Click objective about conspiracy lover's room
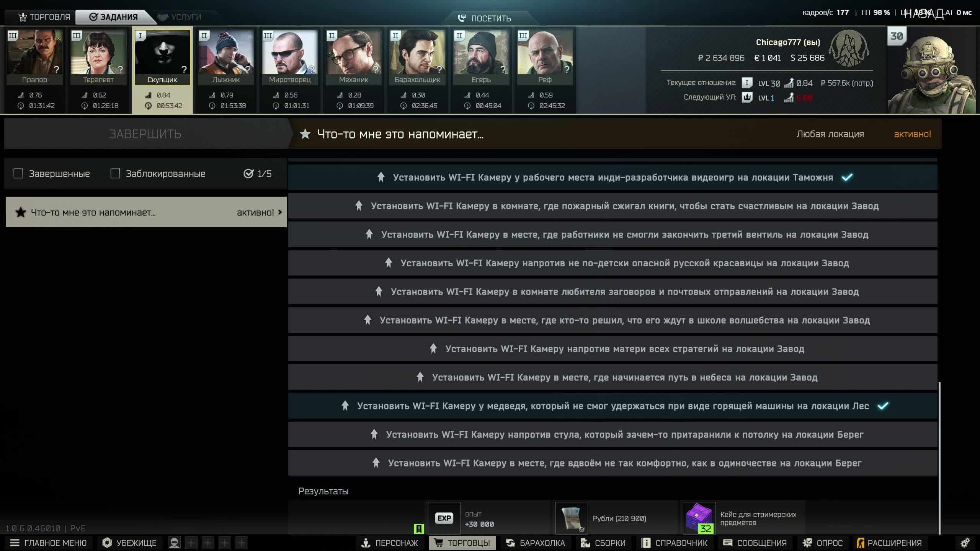Image resolution: width=980 pixels, height=551 pixels. click(612, 292)
